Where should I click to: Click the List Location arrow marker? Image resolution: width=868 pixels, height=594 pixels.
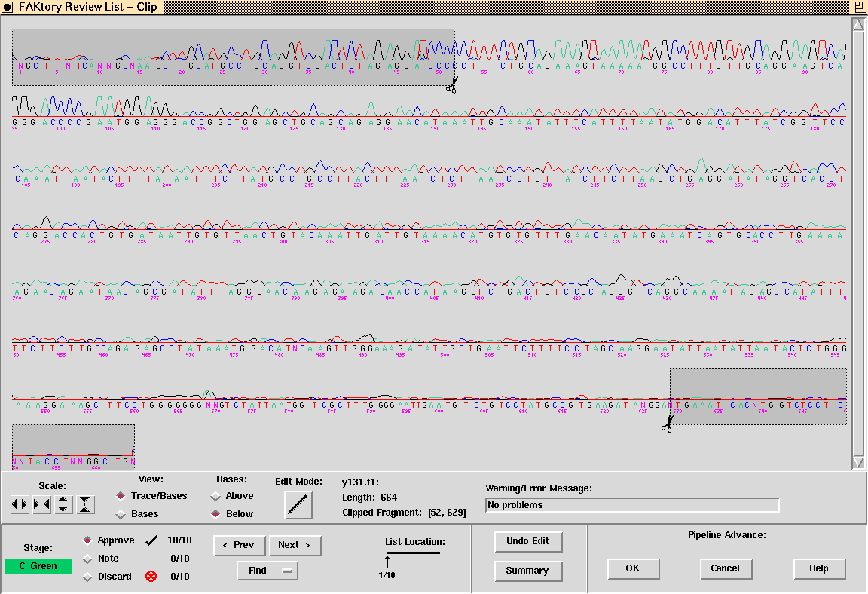pos(387,562)
